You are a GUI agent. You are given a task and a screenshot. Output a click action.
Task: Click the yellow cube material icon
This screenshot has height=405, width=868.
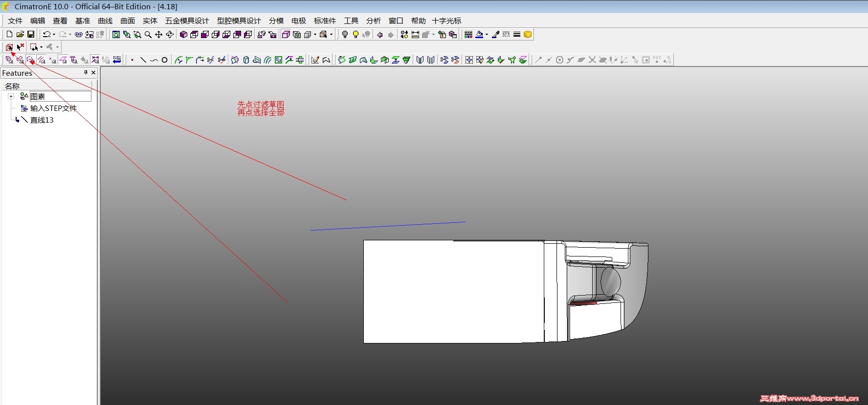(x=527, y=34)
